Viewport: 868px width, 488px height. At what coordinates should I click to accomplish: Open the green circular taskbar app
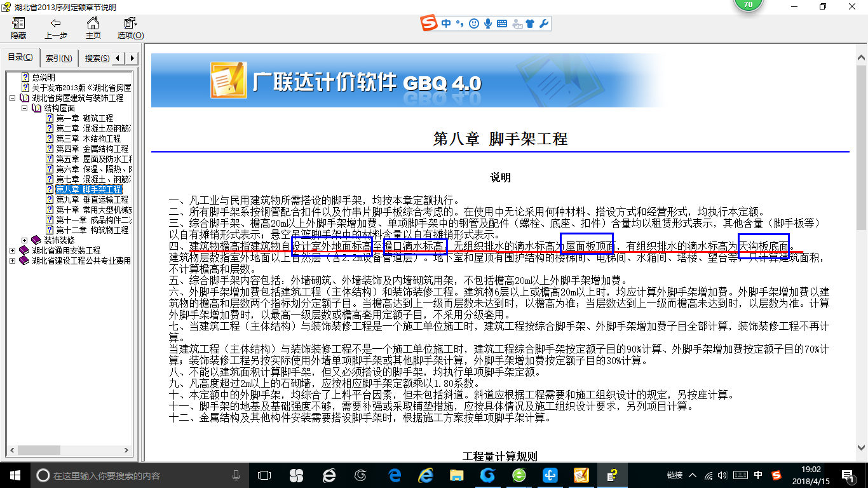click(x=519, y=475)
